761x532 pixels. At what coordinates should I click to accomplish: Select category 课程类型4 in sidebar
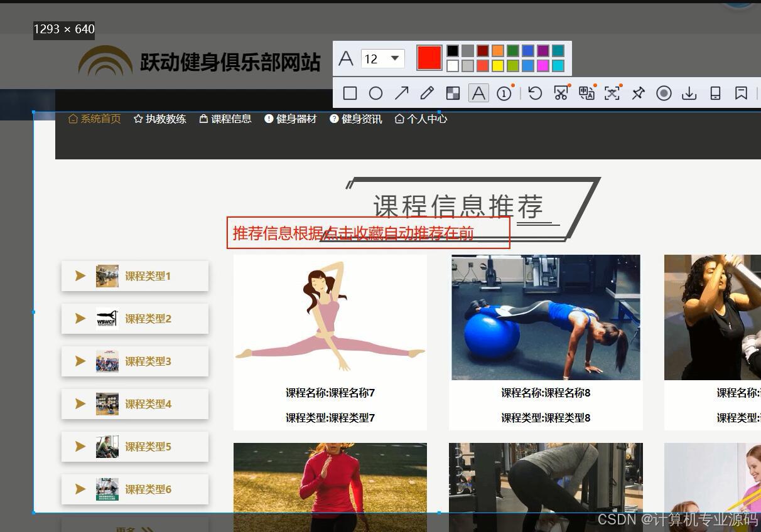click(135, 404)
